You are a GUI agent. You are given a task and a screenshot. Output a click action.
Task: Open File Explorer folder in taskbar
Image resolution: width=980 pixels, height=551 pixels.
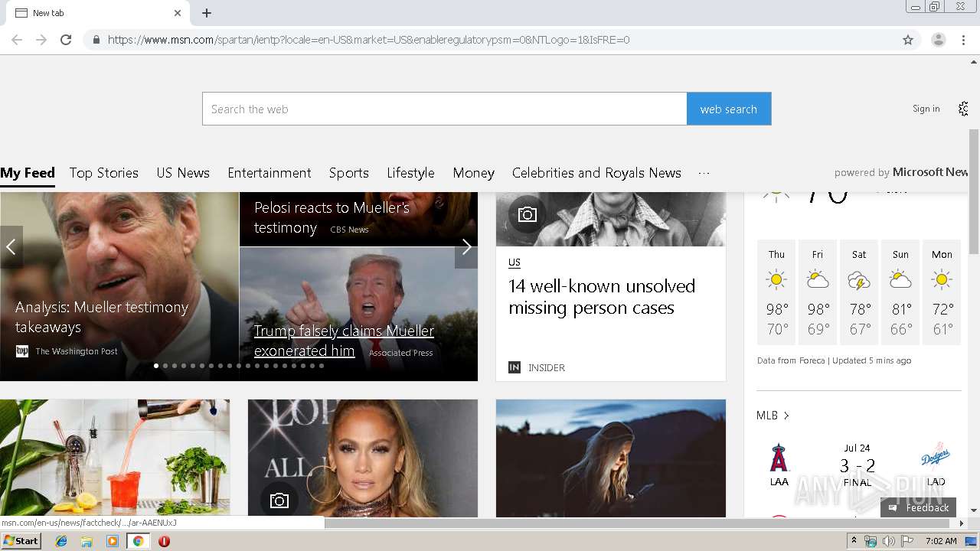tap(87, 541)
